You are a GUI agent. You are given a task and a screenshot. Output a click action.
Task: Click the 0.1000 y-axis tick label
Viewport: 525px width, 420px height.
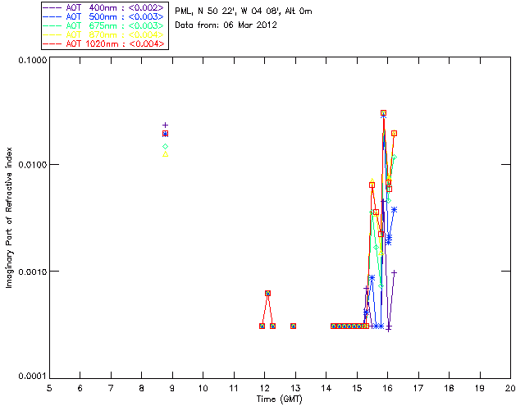pos(32,60)
